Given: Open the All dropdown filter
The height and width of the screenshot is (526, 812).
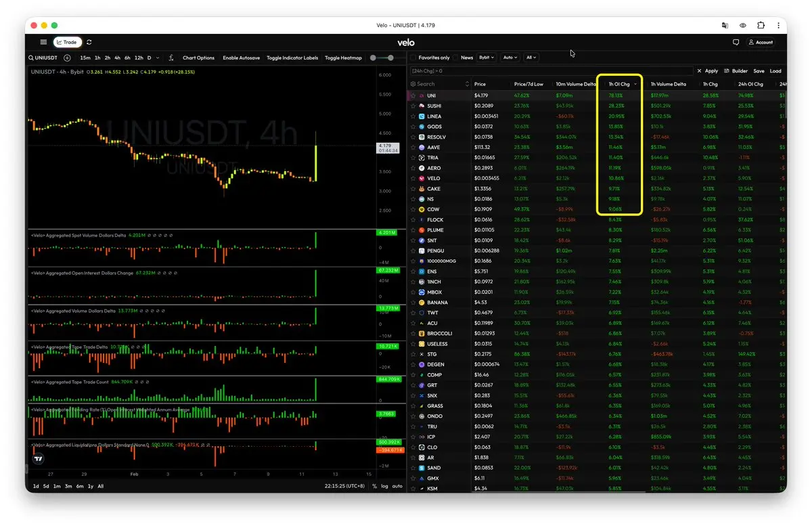Looking at the screenshot, I should point(531,58).
